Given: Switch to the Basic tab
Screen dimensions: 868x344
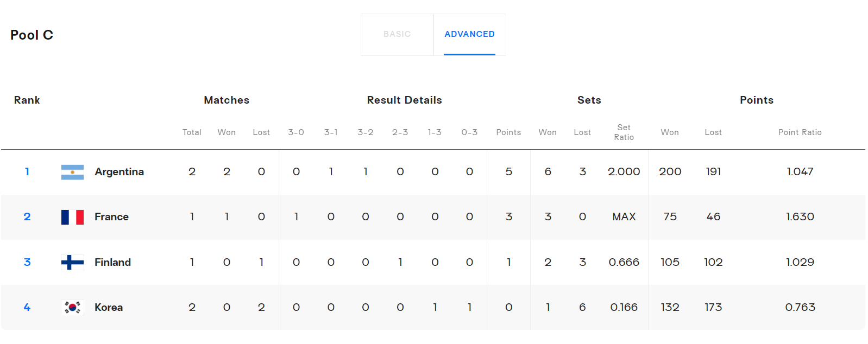Looking at the screenshot, I should tap(397, 34).
